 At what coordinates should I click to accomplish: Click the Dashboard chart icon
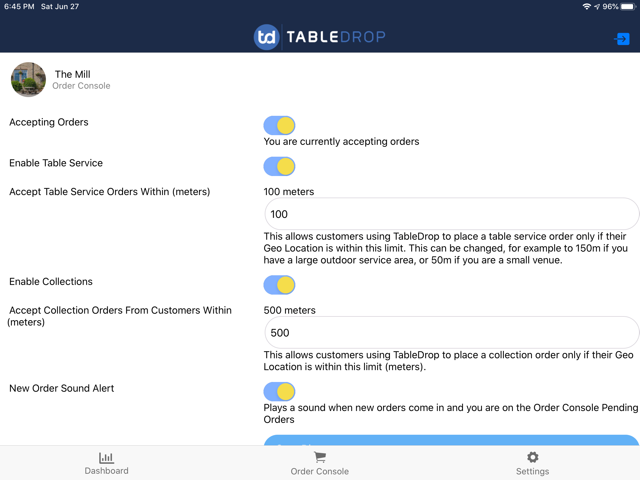tap(107, 458)
